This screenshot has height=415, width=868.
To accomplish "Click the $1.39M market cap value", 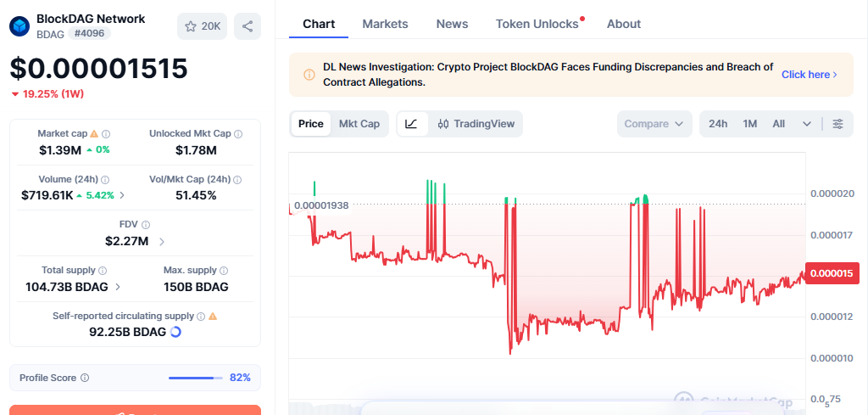I will (x=60, y=149).
